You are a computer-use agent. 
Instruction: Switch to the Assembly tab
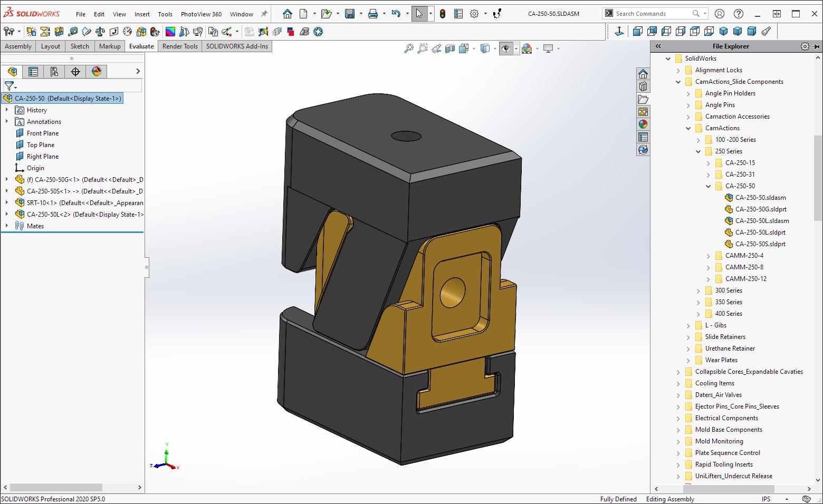(18, 46)
